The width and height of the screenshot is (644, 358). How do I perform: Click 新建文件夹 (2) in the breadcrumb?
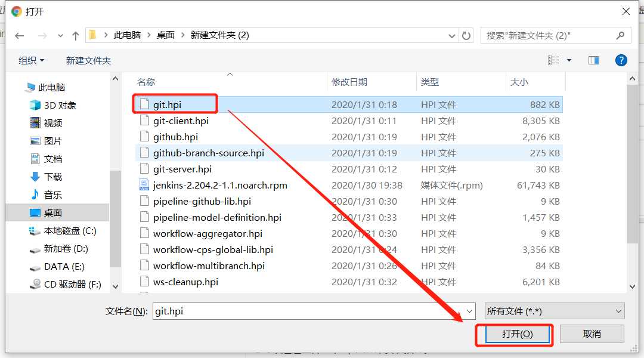(x=219, y=35)
